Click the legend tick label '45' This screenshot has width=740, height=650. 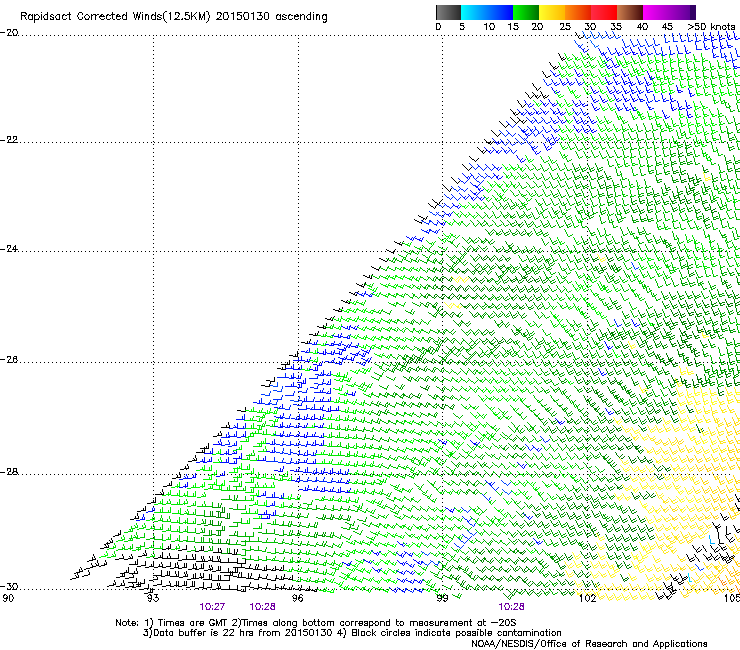click(x=667, y=27)
